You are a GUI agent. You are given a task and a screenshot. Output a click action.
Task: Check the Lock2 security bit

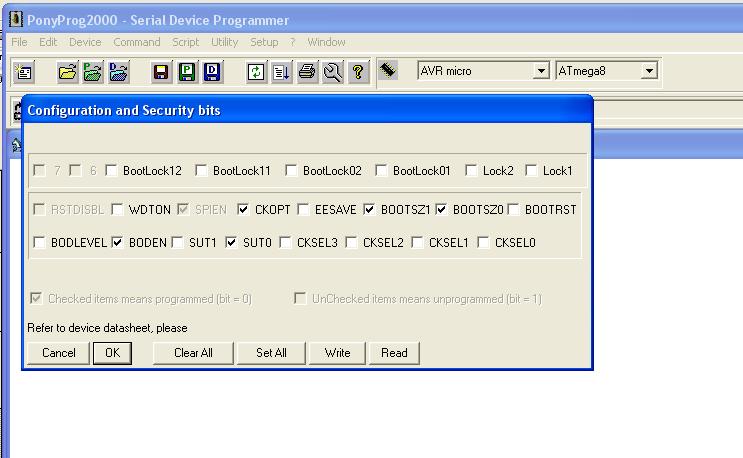[x=471, y=171]
